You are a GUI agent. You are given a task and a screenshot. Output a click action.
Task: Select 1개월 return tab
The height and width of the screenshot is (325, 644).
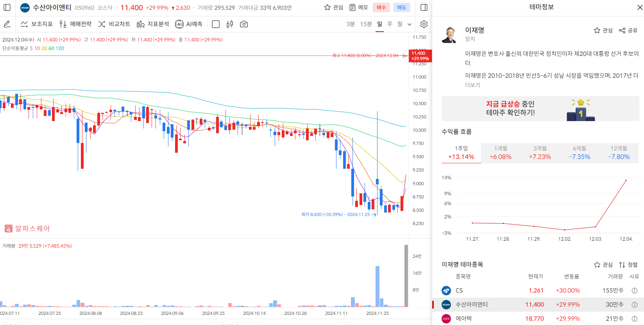pos(501,153)
